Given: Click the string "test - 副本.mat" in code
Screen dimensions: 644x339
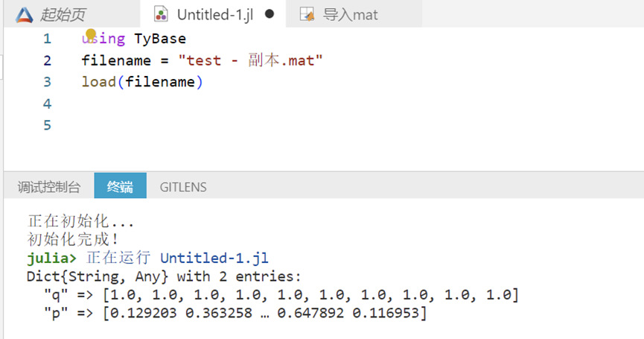Looking at the screenshot, I should point(251,60).
